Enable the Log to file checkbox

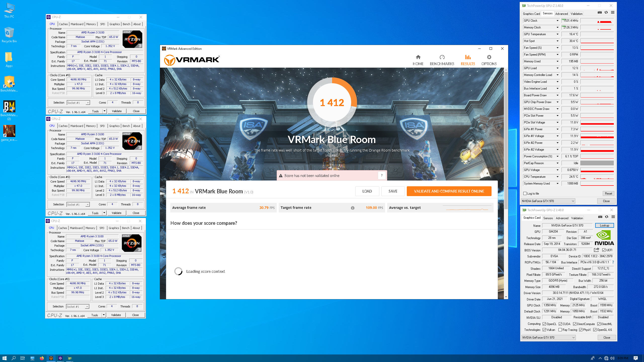pyautogui.click(x=525, y=194)
